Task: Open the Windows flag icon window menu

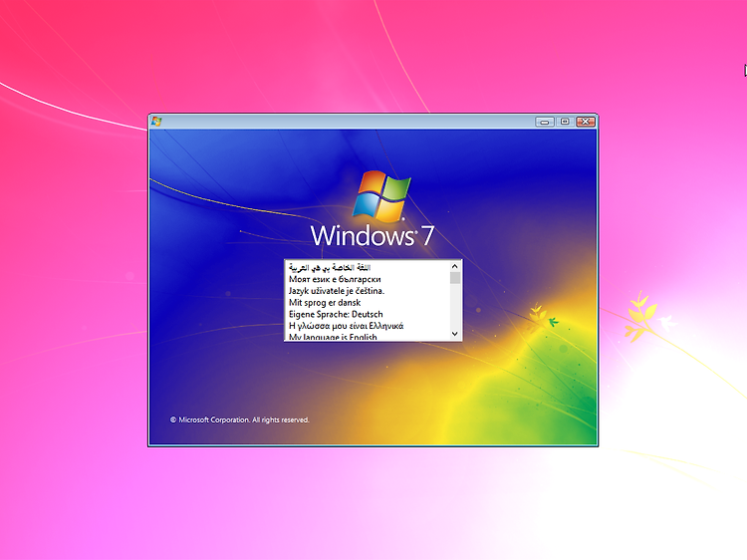Action: [x=156, y=122]
